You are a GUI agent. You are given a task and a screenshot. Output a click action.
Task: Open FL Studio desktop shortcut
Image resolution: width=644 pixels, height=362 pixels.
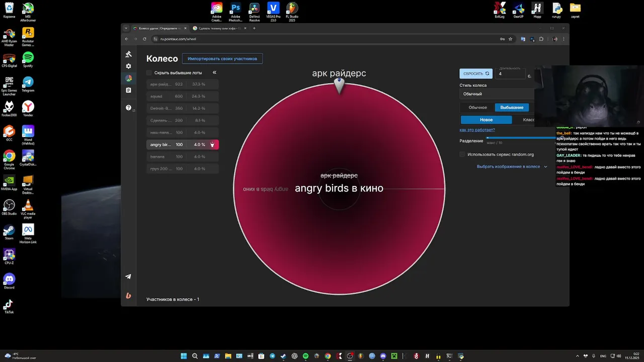coord(292,12)
